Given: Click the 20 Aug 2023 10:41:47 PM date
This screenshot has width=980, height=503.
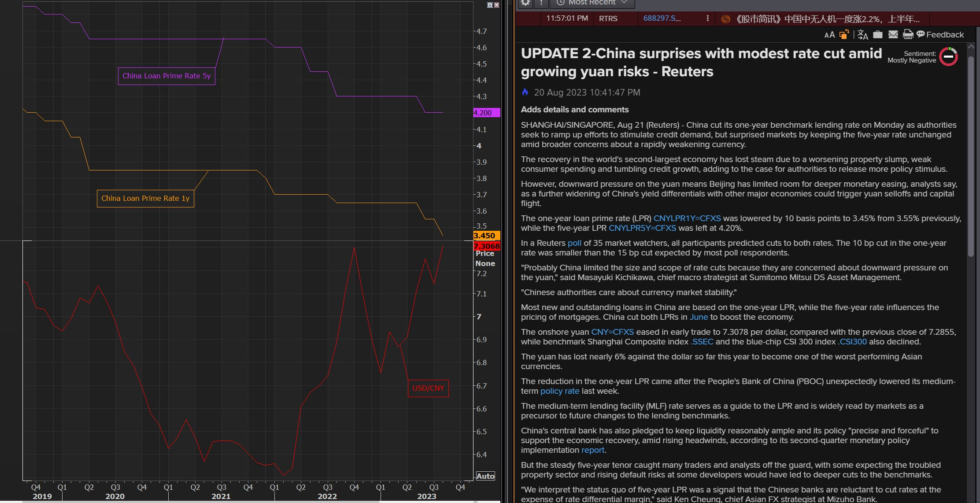Looking at the screenshot, I should [587, 92].
